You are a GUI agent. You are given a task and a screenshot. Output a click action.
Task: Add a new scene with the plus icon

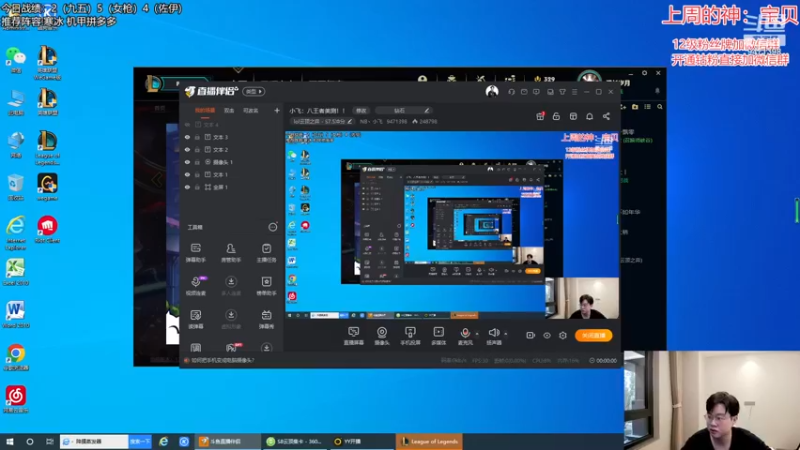(277, 110)
